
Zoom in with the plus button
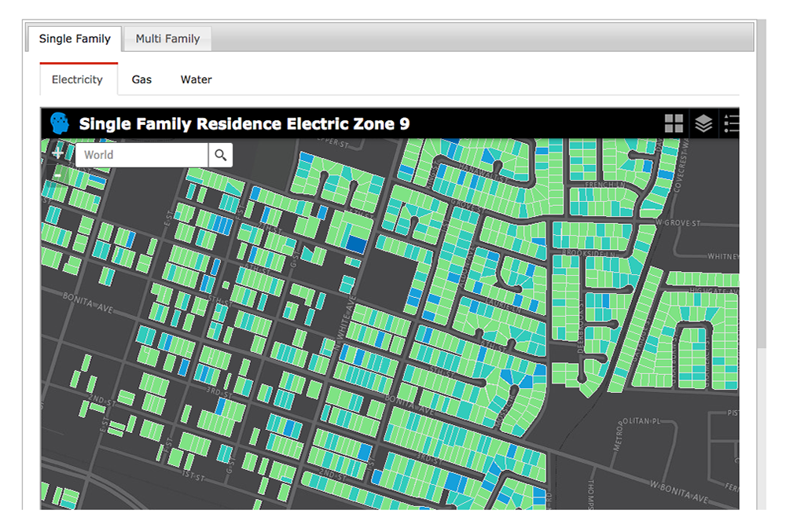tap(58, 153)
